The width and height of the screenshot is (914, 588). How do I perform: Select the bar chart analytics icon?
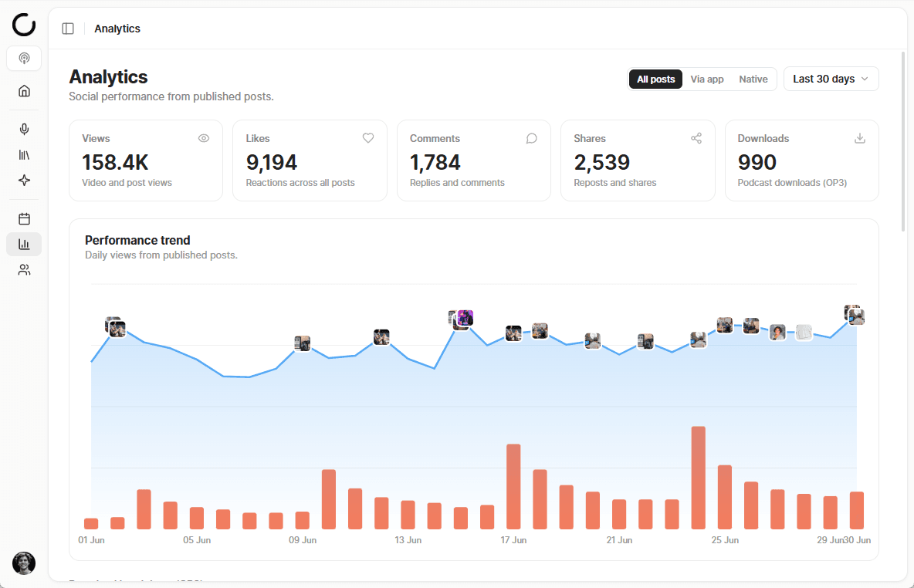click(24, 244)
